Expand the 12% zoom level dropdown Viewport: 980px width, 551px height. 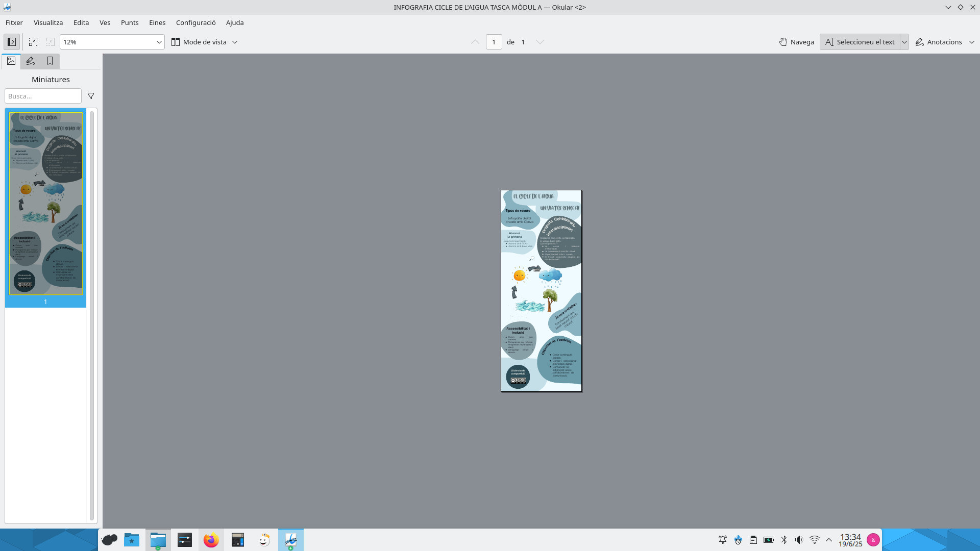point(159,42)
